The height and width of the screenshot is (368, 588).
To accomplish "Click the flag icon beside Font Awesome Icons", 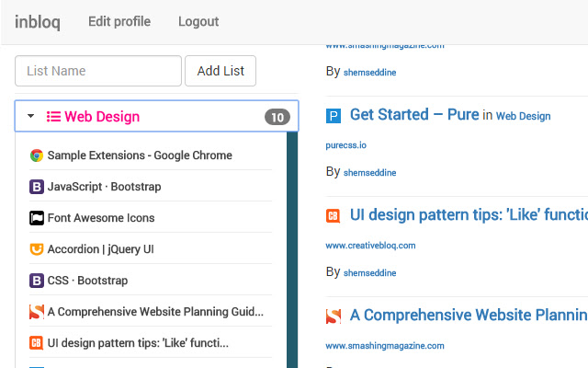I will point(37,218).
